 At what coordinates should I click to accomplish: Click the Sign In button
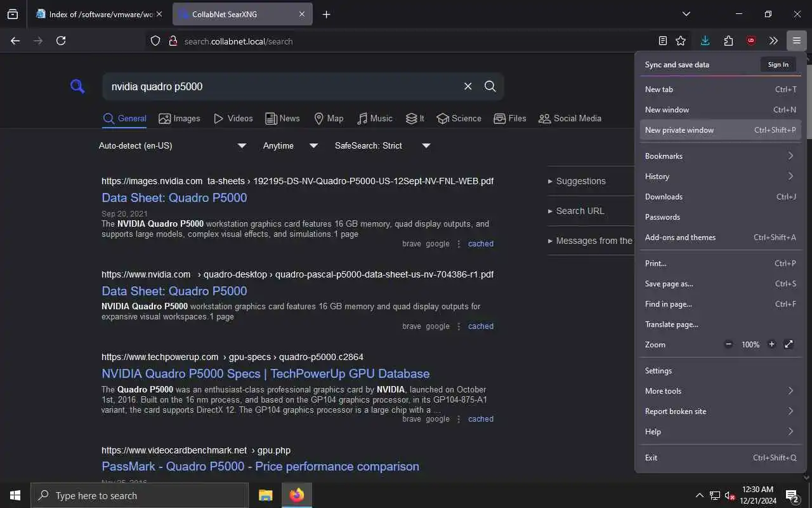point(778,64)
